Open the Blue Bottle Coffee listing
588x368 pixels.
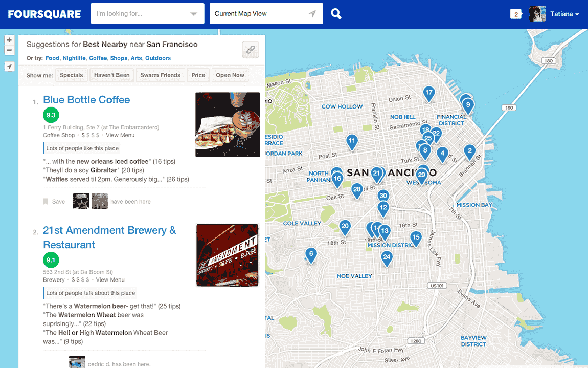tap(86, 100)
